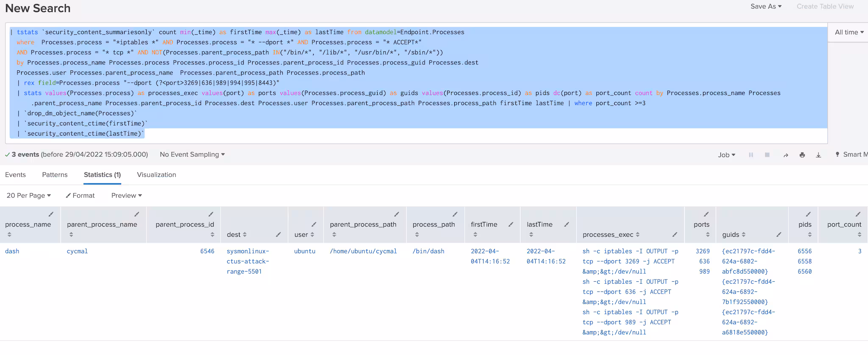Open the 20 Per Page dropdown
The image size is (868, 355).
[28, 195]
